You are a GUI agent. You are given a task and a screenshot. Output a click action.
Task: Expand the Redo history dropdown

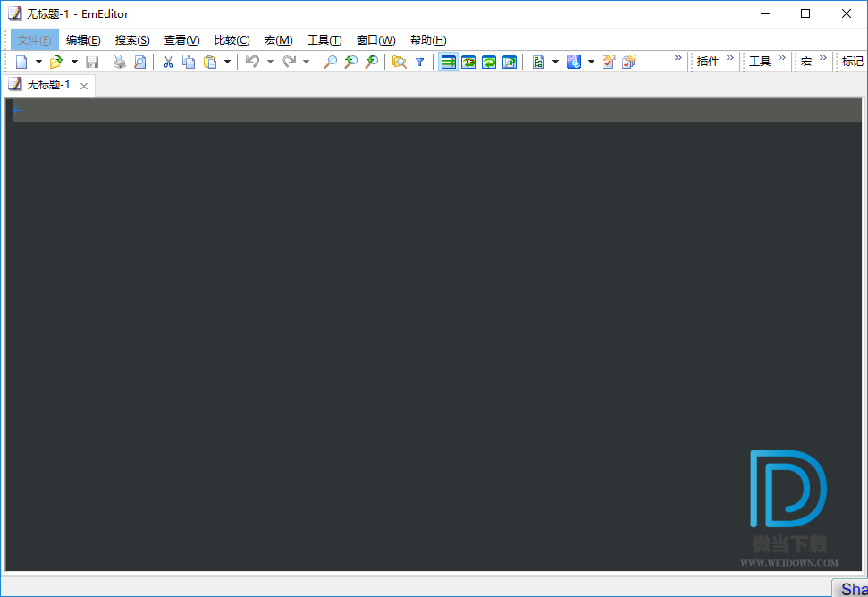point(306,62)
